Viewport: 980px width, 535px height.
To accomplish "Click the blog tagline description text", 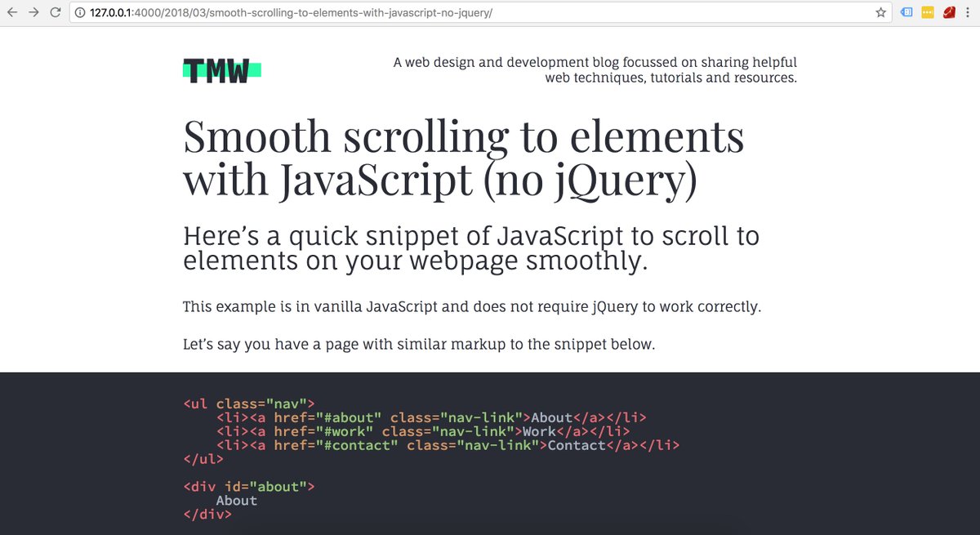I will pyautogui.click(x=595, y=69).
